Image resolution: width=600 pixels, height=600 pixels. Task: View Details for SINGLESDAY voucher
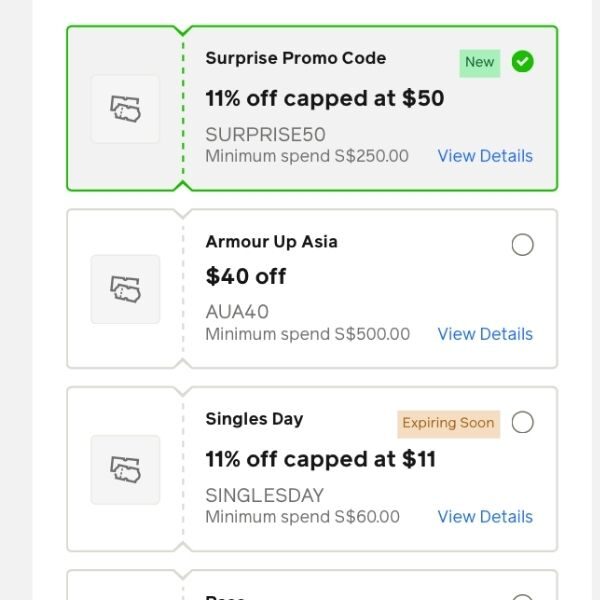coord(485,517)
